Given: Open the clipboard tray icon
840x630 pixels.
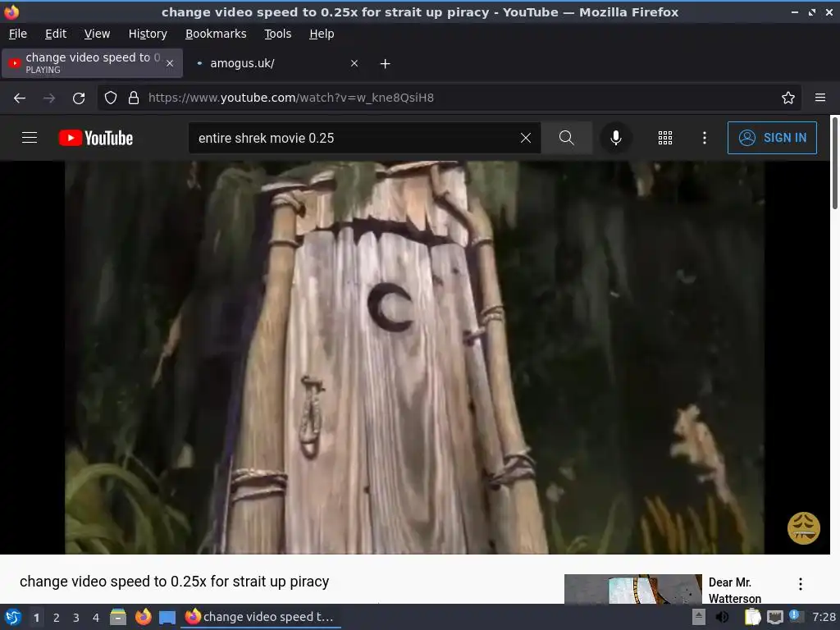Looking at the screenshot, I should point(753,617).
